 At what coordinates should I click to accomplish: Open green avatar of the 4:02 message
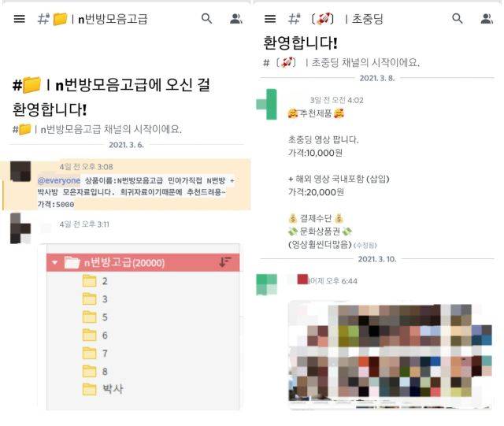coord(266,104)
